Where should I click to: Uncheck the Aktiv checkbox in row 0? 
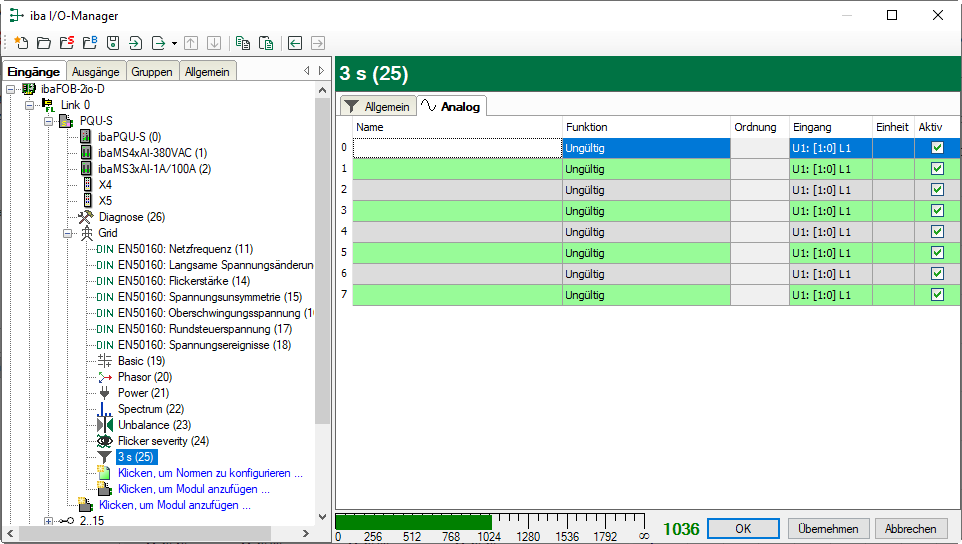(937, 147)
